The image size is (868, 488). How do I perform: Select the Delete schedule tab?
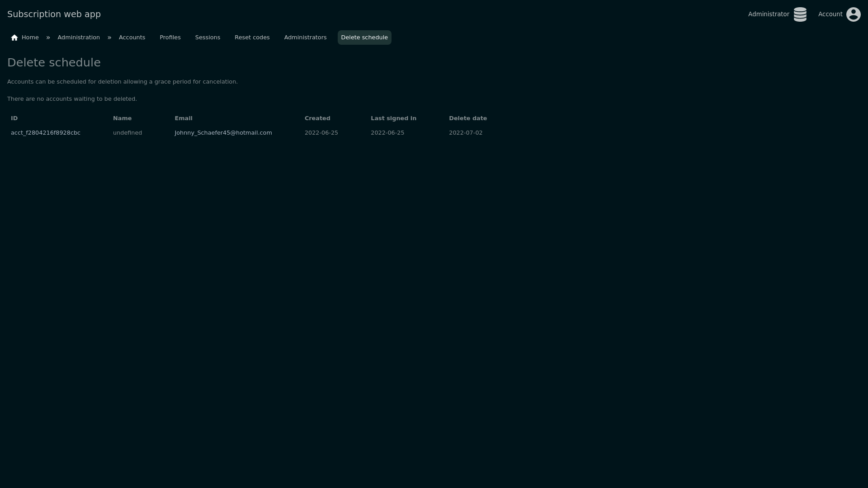click(364, 38)
